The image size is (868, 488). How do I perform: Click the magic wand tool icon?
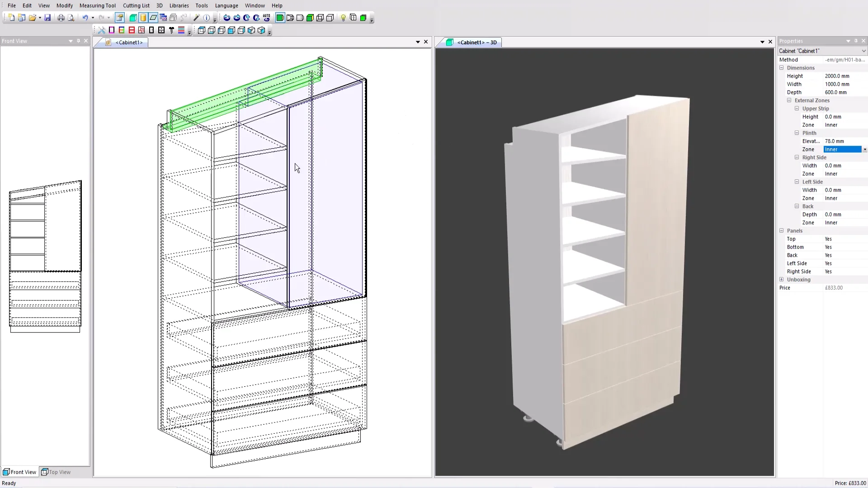coord(196,18)
